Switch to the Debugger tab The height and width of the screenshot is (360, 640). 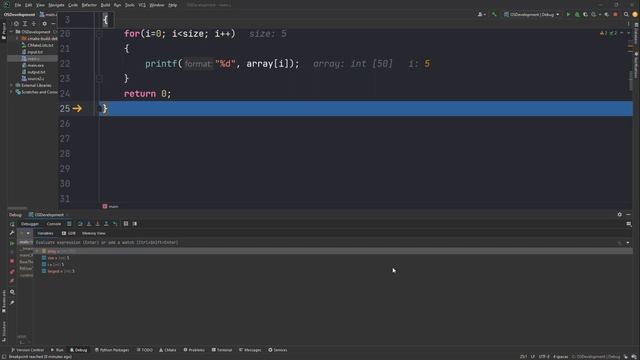tap(30, 224)
